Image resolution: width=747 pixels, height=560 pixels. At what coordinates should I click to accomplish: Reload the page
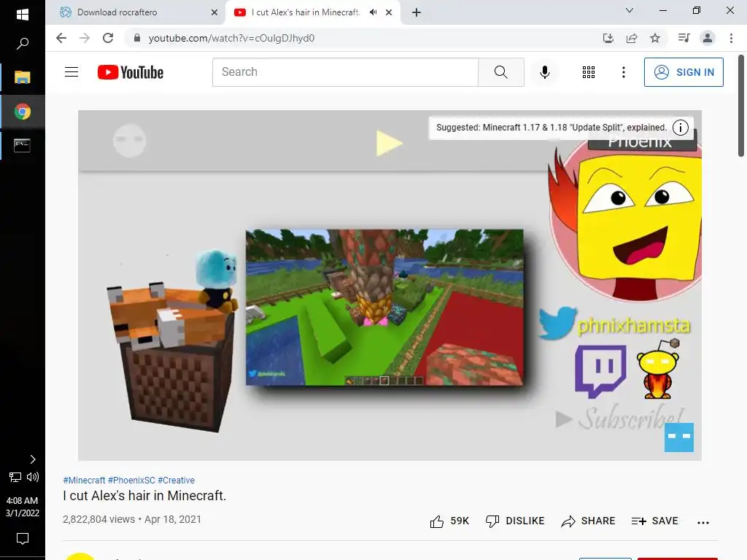tap(108, 38)
